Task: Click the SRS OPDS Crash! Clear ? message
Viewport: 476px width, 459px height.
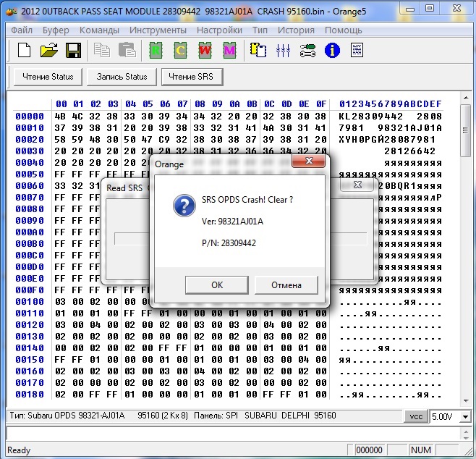Action: point(247,200)
